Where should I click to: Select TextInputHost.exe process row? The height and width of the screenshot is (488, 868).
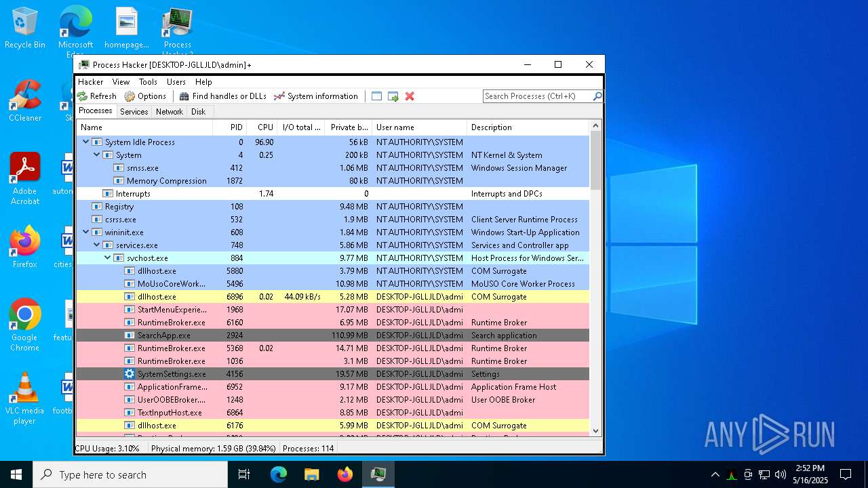pos(333,413)
